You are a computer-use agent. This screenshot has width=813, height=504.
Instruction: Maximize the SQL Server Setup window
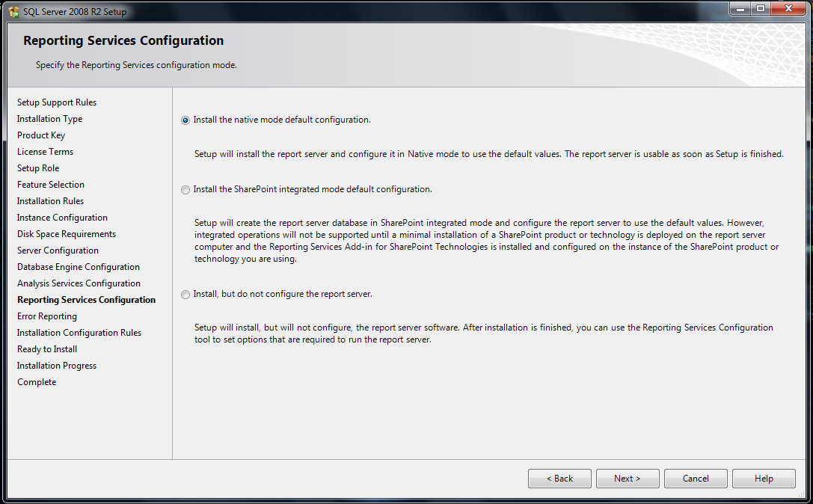click(761, 9)
